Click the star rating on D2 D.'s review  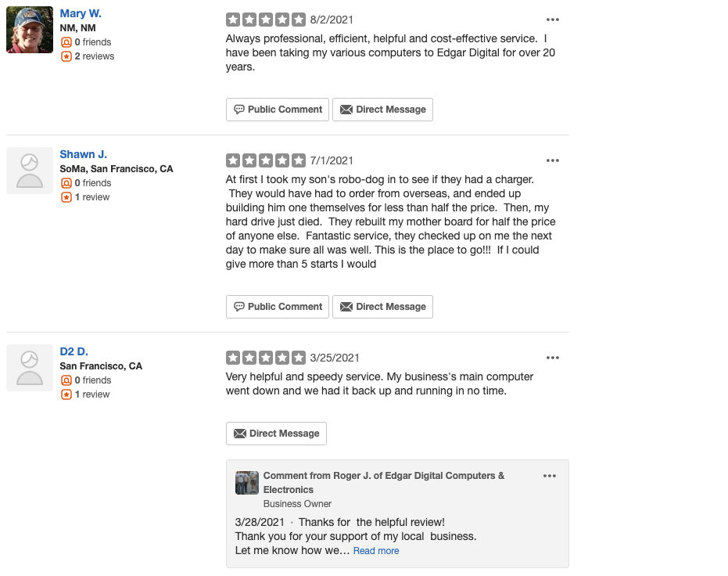coord(266,358)
